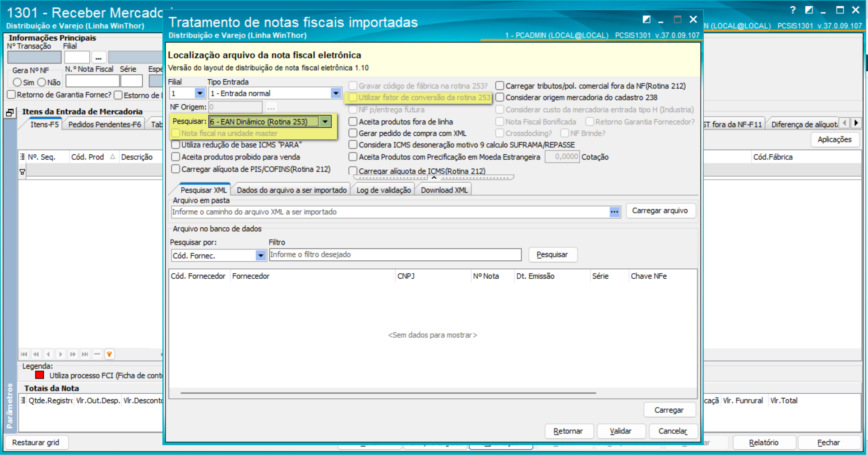Click compact mode icon in Tratamento dialog title bar
The image size is (868, 456).
click(646, 19)
